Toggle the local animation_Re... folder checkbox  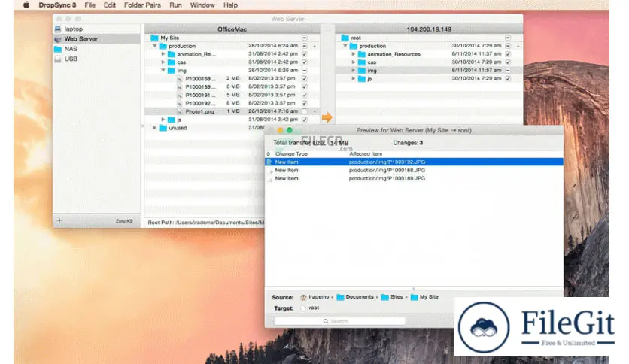[x=305, y=54]
